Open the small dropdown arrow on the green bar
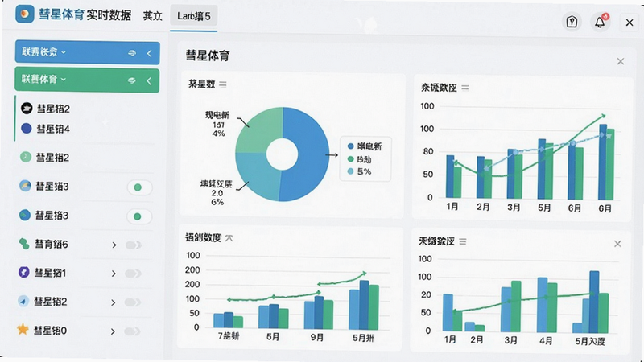Image resolution: width=644 pixels, height=362 pixels. (x=64, y=79)
